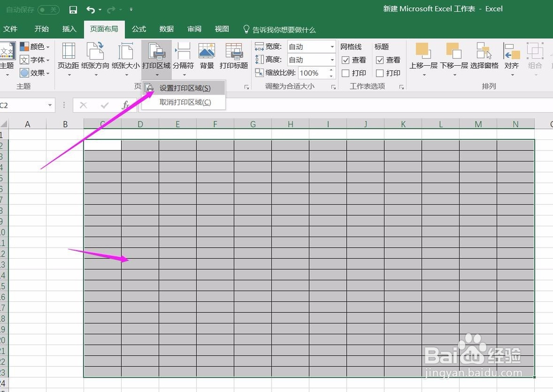Switch to the Insert (插入) tab
Screen dimensions: 553x392
click(69, 29)
